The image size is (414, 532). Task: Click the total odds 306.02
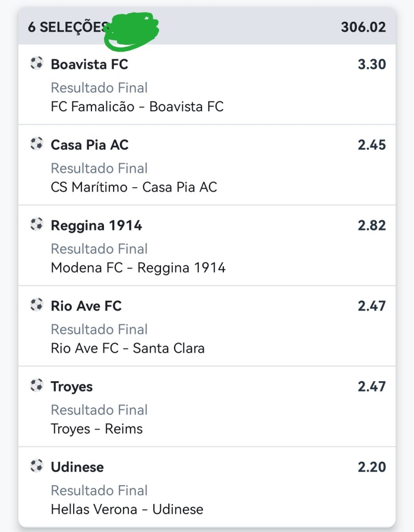click(x=363, y=28)
